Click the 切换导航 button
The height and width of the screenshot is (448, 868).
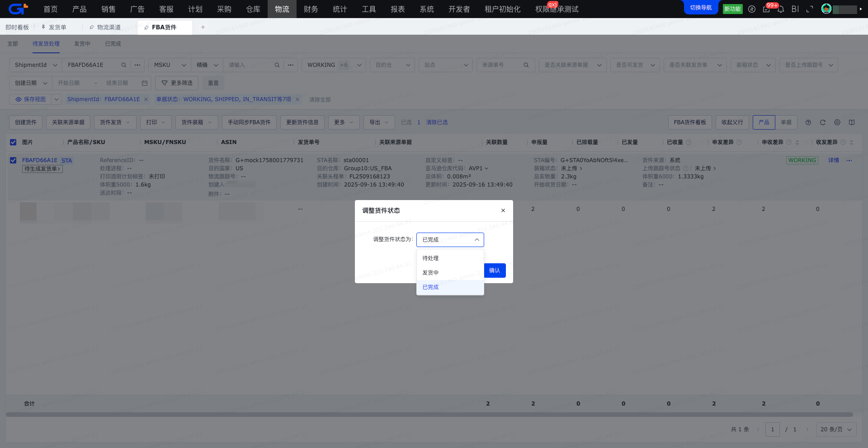pyautogui.click(x=701, y=8)
